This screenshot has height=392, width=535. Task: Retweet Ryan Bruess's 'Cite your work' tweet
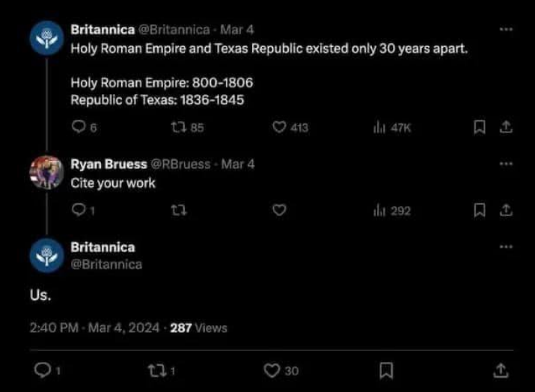point(175,211)
